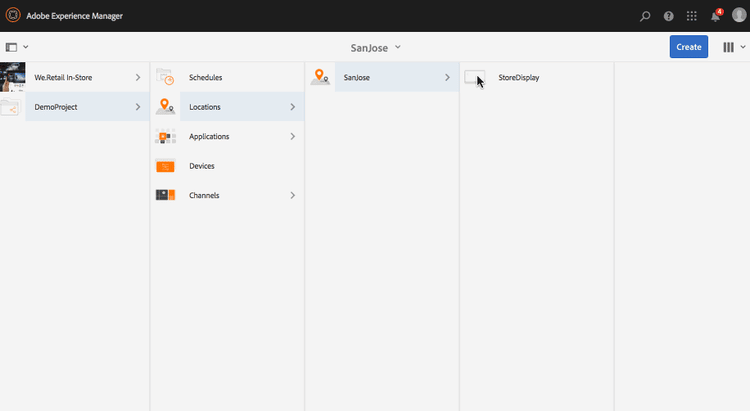Open the DemoProject row
Viewport: 750px width, 411px height.
[75, 107]
